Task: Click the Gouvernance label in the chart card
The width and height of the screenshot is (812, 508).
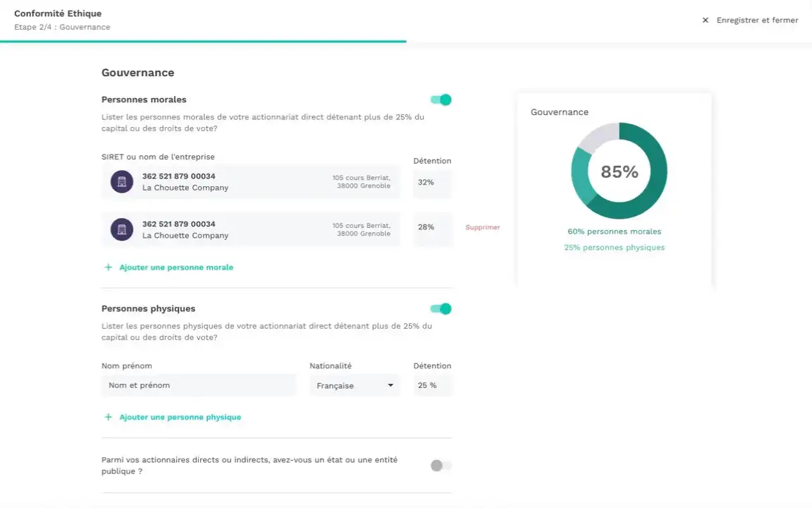Action: pos(559,112)
